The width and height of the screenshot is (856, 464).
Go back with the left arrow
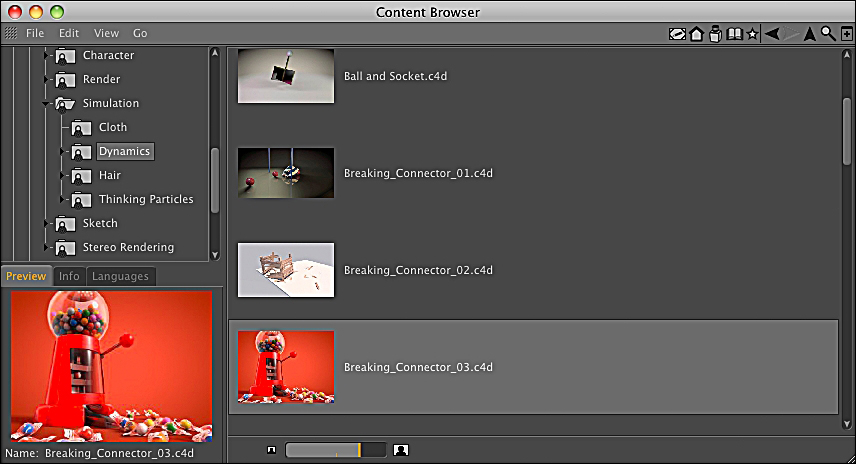click(x=771, y=33)
